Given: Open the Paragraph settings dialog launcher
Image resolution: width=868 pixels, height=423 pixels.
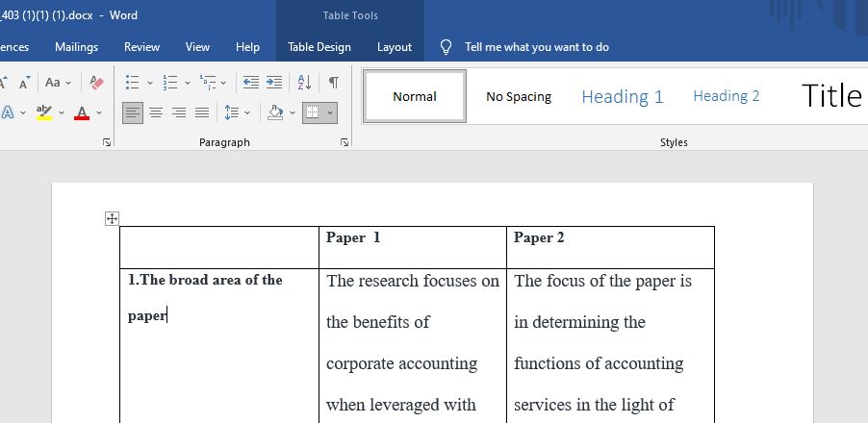Looking at the screenshot, I should 345,142.
